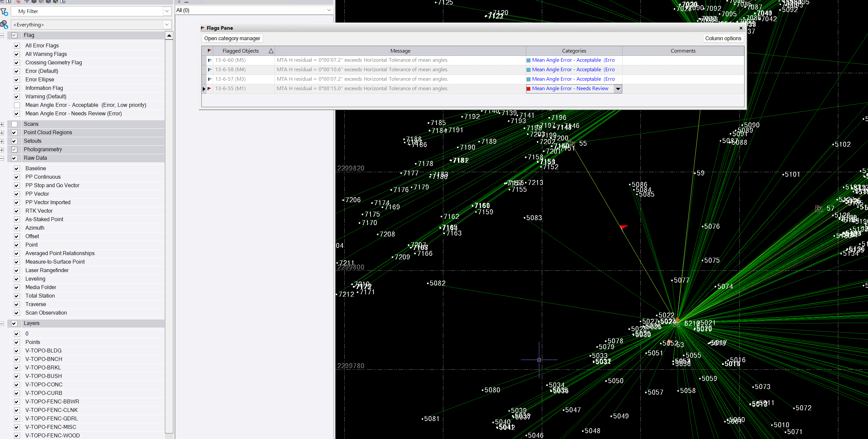Hide the V-TOPO-BLDG layer
Image resolution: width=868 pixels, height=439 pixels.
(17, 351)
